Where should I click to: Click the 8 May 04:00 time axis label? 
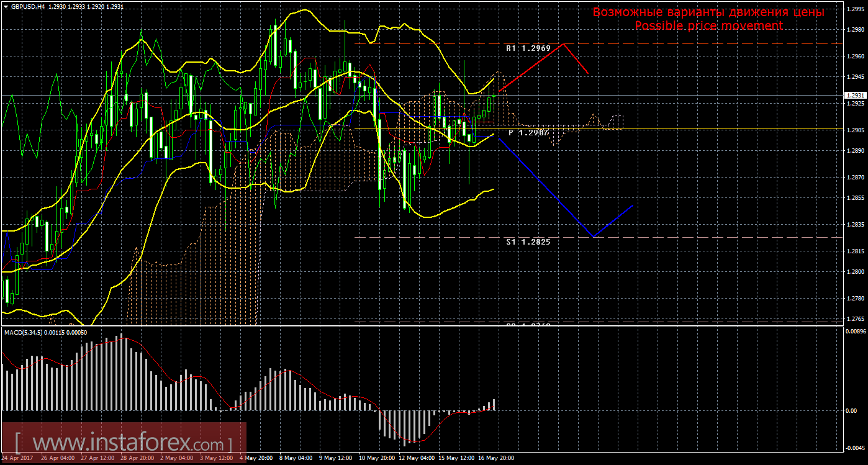click(296, 458)
